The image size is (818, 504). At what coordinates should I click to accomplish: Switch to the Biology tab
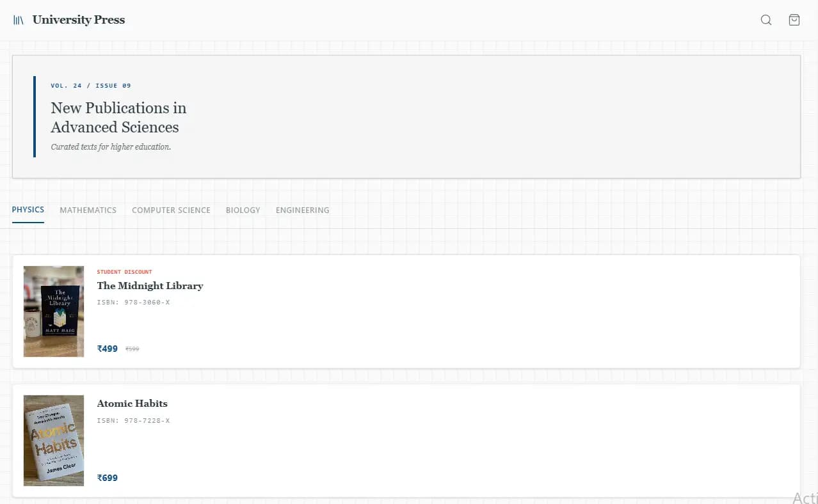[243, 210]
